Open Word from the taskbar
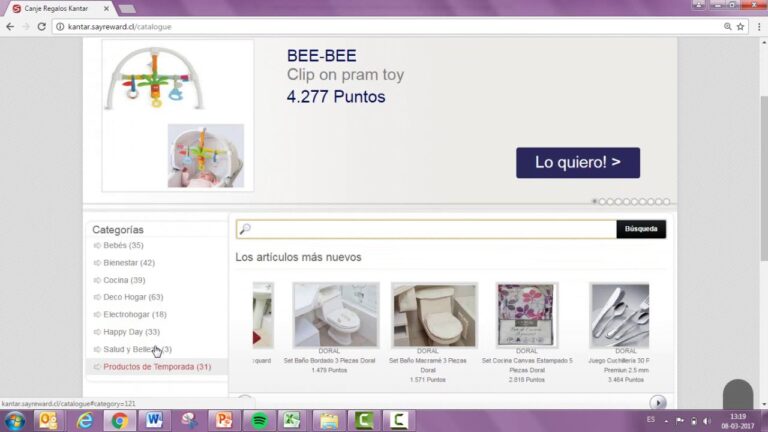This screenshot has width=768, height=432. pyautogui.click(x=154, y=421)
